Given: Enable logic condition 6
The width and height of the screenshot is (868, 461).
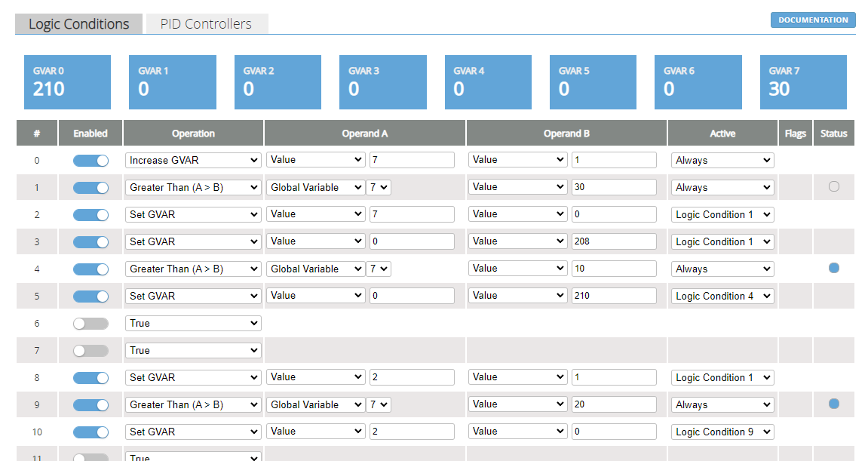Looking at the screenshot, I should click(90, 323).
